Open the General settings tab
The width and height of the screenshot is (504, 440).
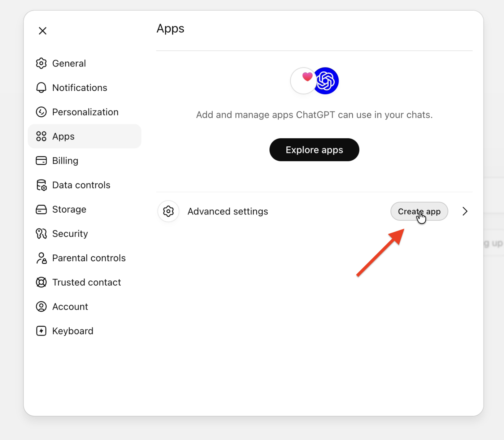click(85, 63)
